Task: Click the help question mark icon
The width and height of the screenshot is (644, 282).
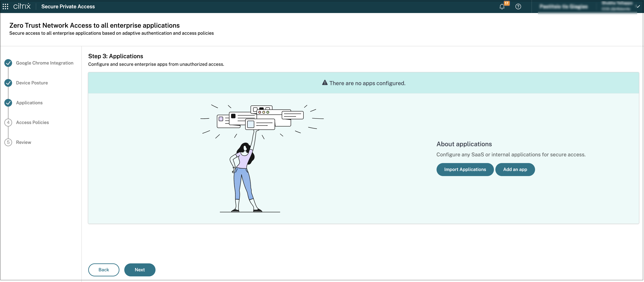Action: pos(518,7)
